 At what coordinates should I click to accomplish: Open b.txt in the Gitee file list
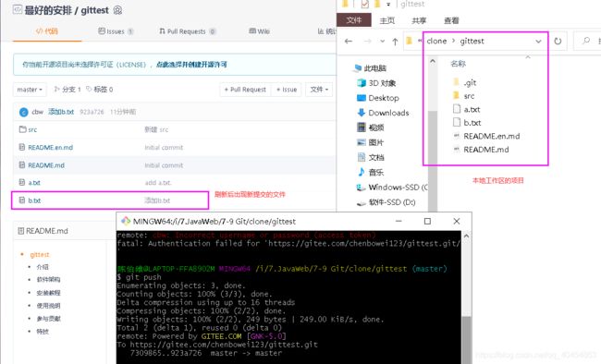pyautogui.click(x=34, y=200)
